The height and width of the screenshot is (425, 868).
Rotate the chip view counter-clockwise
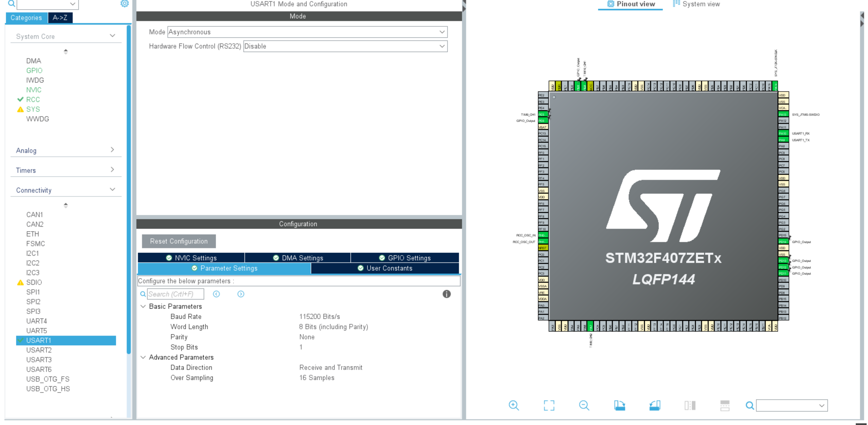pos(655,405)
